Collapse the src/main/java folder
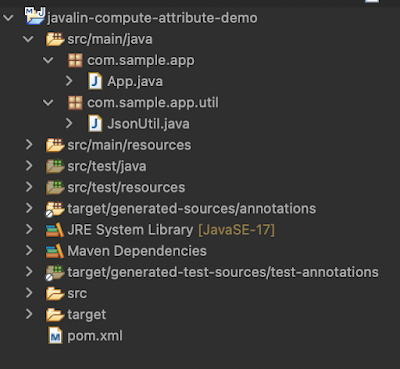 [28, 39]
